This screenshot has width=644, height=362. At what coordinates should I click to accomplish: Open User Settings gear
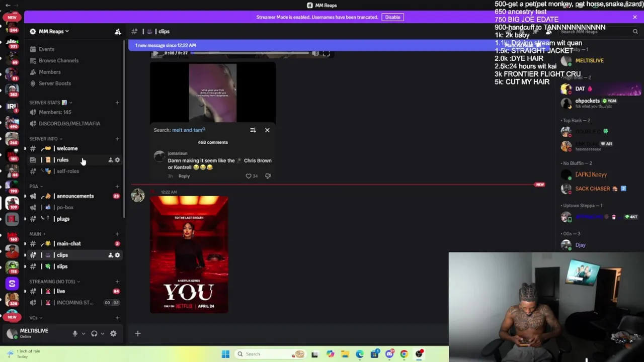coord(113,333)
